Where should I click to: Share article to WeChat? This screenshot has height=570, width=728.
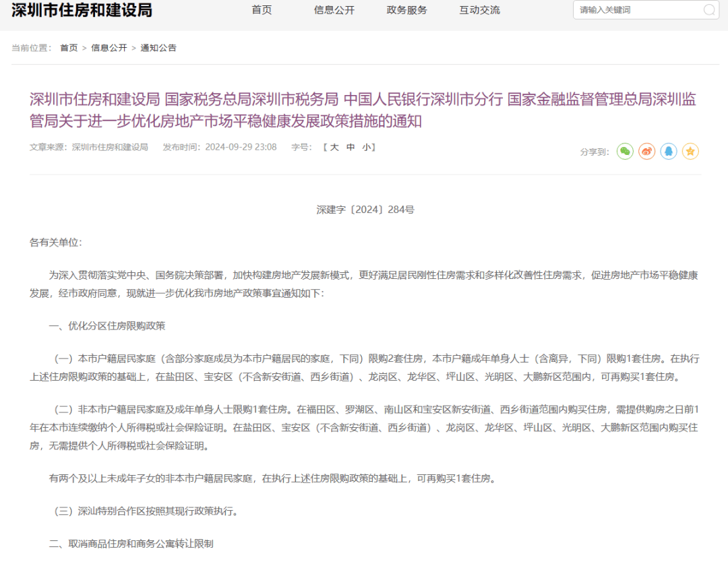click(x=625, y=152)
